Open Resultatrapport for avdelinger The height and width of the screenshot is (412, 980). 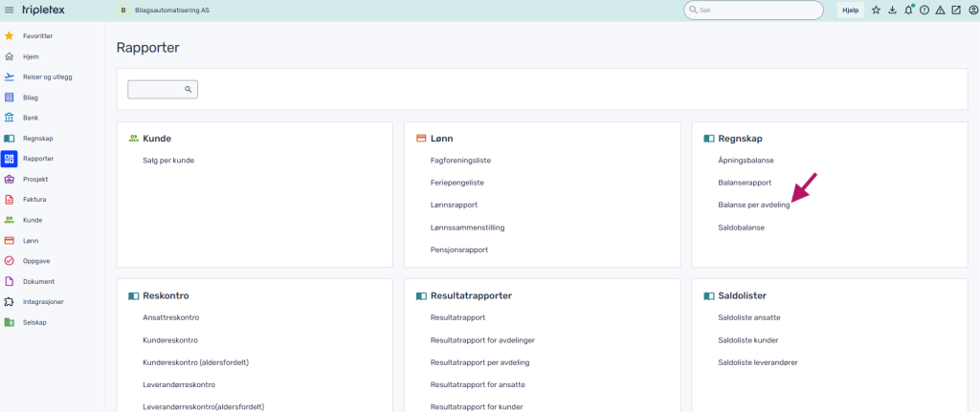pyautogui.click(x=482, y=340)
